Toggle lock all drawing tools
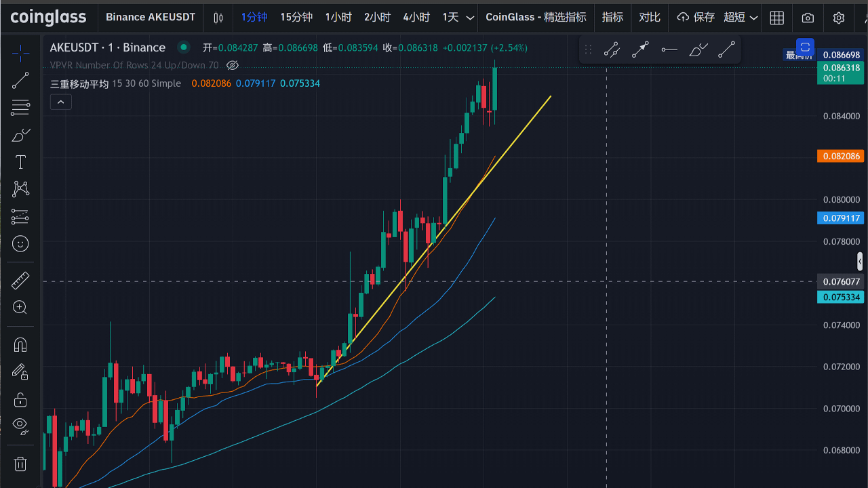The width and height of the screenshot is (868, 488). [20, 399]
